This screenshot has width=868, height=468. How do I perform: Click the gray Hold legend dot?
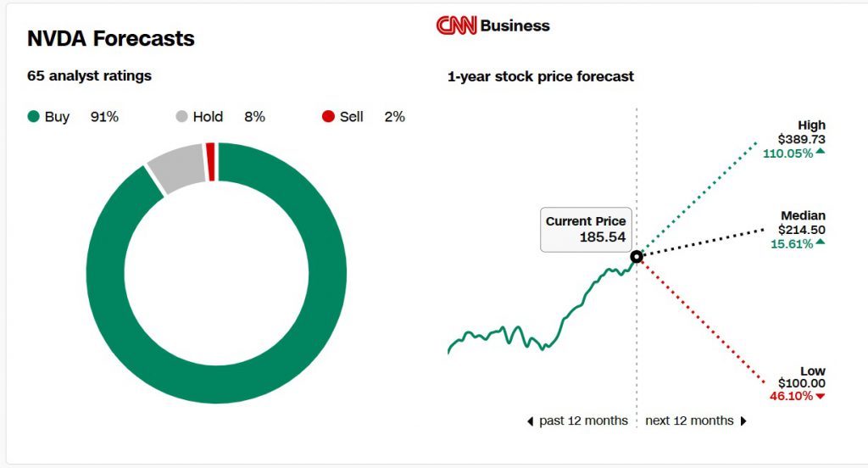pyautogui.click(x=181, y=117)
